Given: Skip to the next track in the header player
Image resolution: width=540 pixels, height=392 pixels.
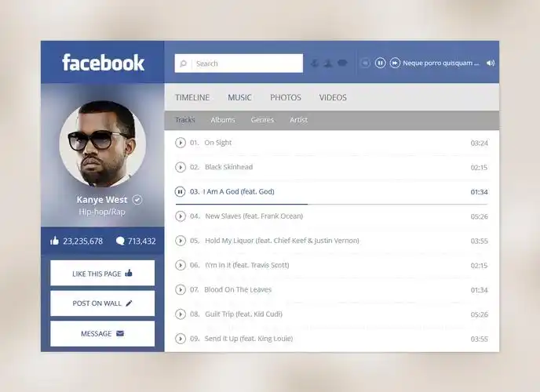Looking at the screenshot, I should [x=395, y=64].
